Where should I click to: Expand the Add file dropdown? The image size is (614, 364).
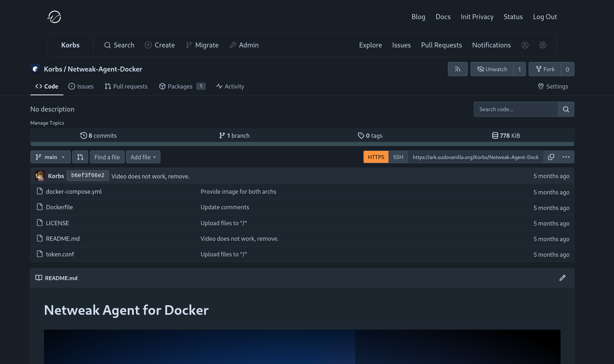[x=143, y=157]
